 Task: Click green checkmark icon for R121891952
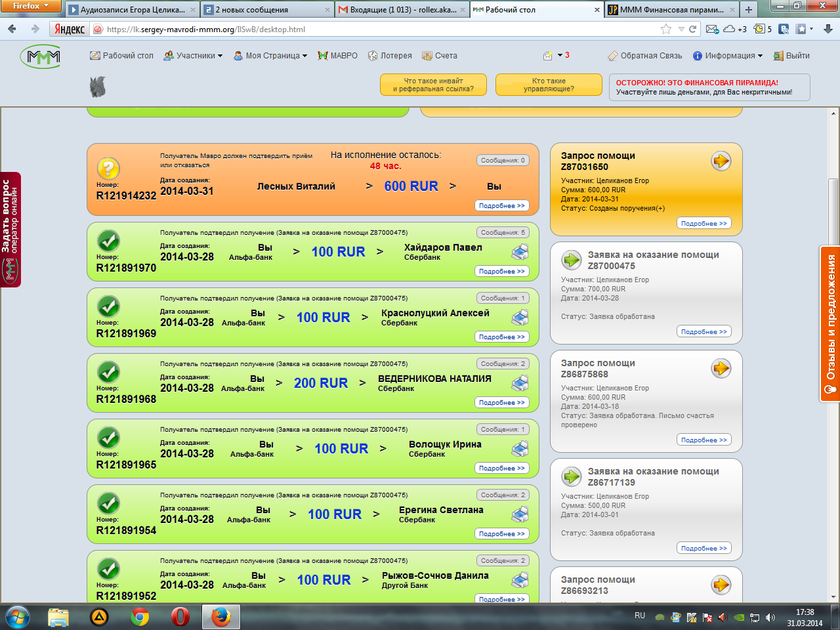coord(108,569)
